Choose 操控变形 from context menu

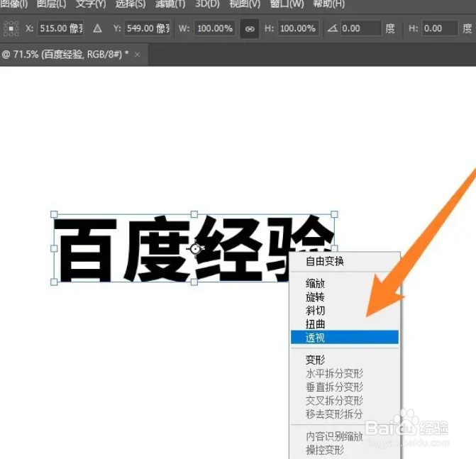tap(345, 450)
